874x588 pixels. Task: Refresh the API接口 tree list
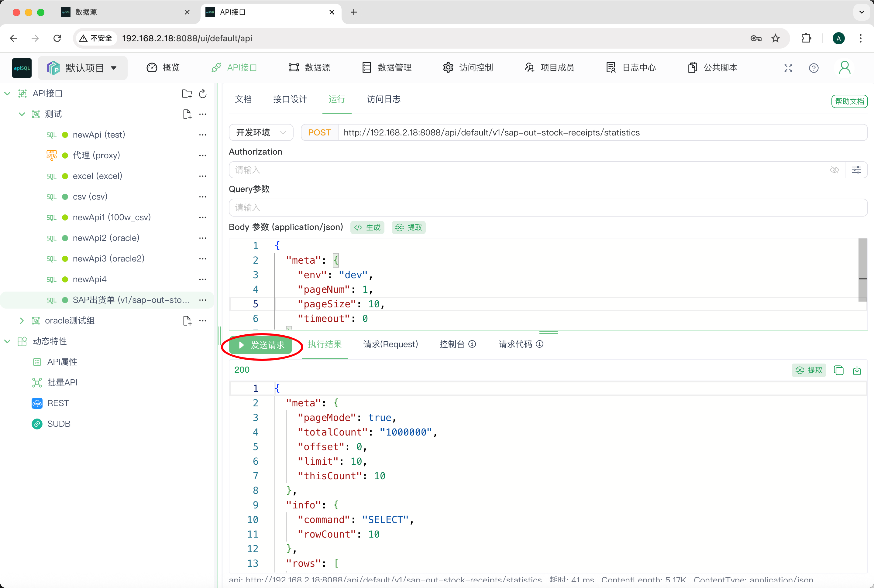tap(202, 94)
